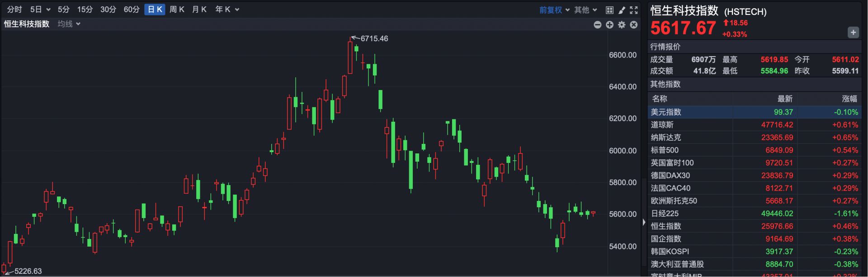The width and height of the screenshot is (868, 277).
Task: Expand the 年K period dropdown
Action: (x=227, y=10)
